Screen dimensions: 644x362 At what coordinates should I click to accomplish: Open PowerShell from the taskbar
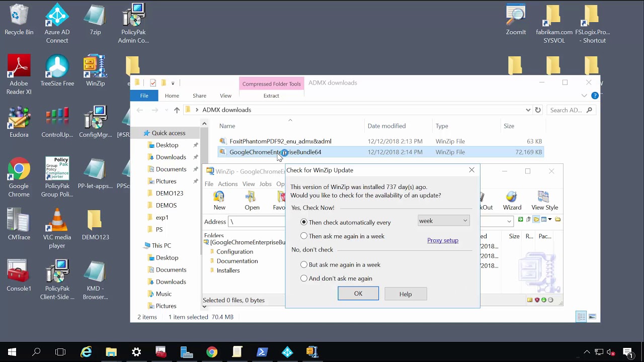point(262,352)
